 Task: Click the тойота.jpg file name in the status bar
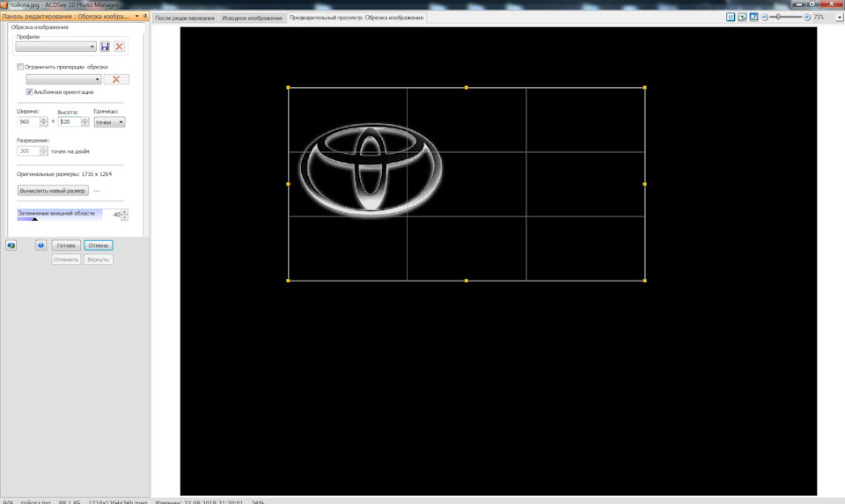click(35, 502)
